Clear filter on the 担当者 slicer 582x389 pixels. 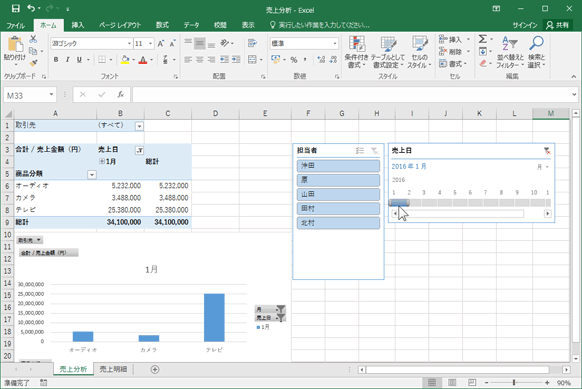[375, 151]
